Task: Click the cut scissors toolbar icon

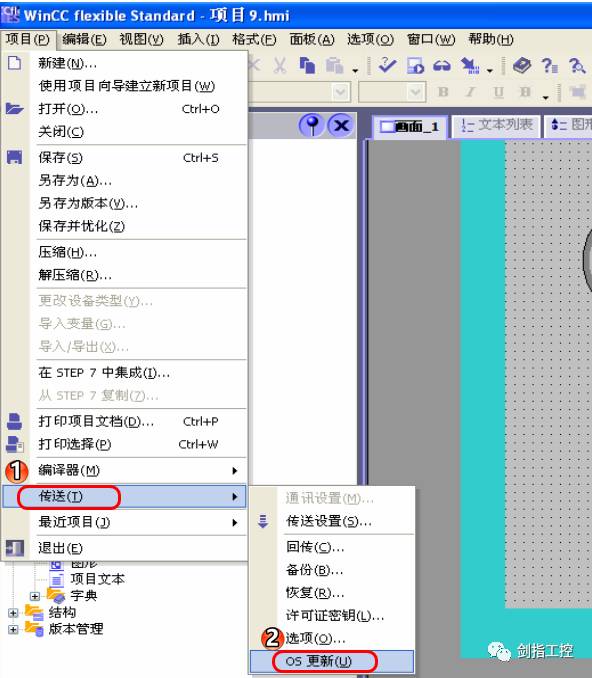Action: tap(280, 66)
